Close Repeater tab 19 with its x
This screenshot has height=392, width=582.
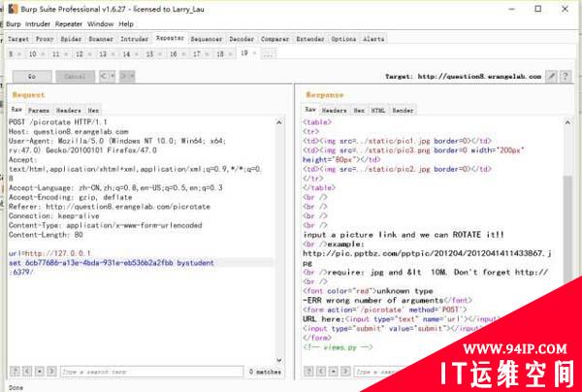[x=254, y=53]
